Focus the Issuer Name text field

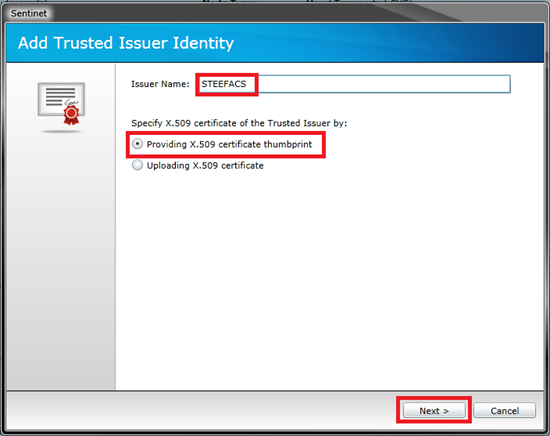(354, 84)
